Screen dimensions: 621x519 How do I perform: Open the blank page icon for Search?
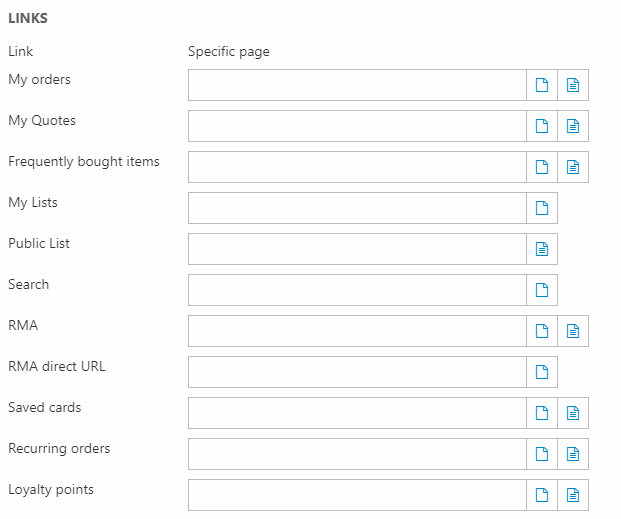(x=542, y=290)
